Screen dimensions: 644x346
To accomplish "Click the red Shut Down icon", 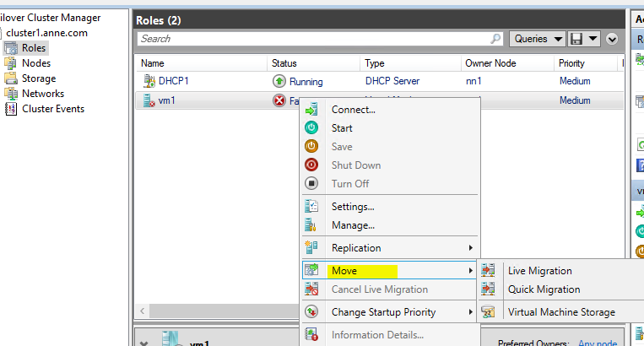I will coord(311,165).
